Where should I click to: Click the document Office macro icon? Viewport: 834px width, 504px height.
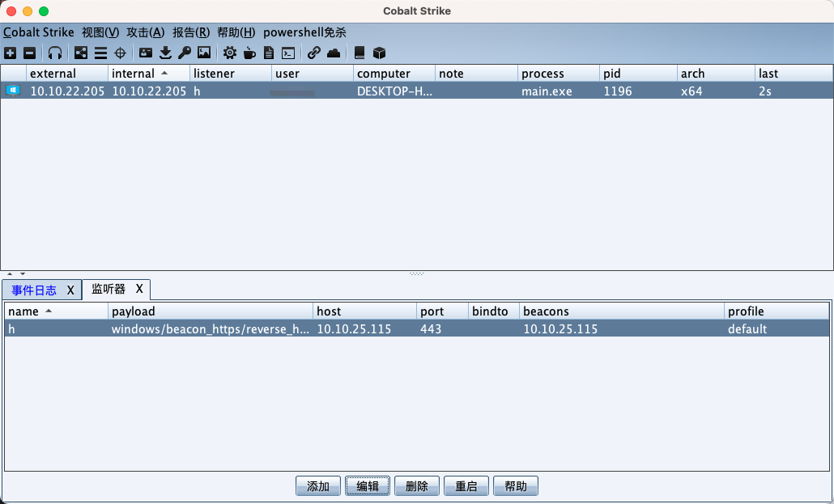269,53
